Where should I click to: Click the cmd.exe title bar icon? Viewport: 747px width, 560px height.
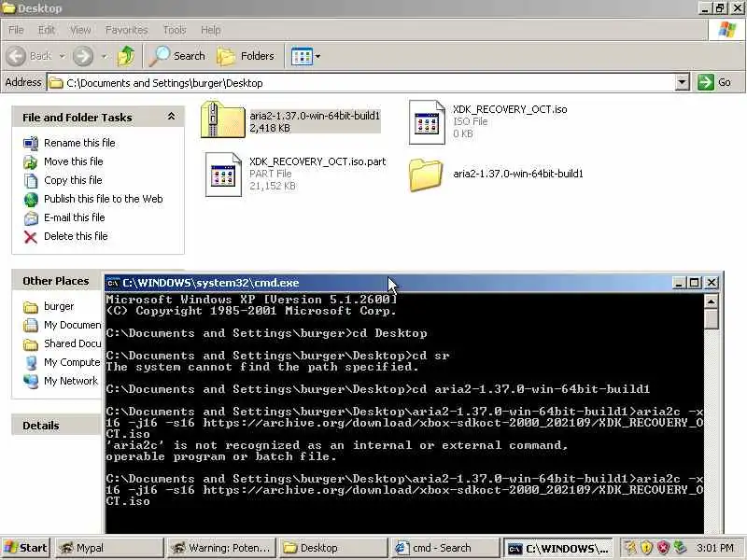[113, 283]
